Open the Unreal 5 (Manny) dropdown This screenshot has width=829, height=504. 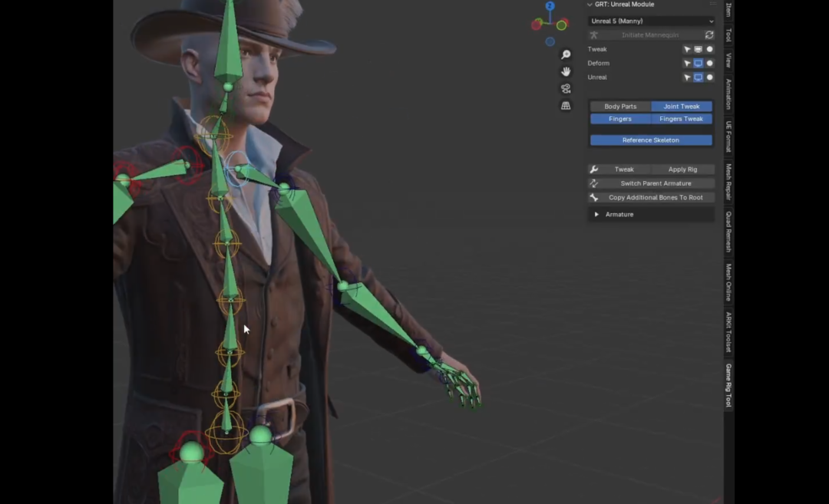651,21
